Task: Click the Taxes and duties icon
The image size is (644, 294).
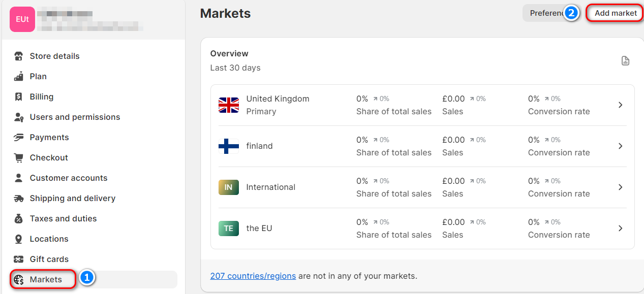Action: [x=19, y=218]
